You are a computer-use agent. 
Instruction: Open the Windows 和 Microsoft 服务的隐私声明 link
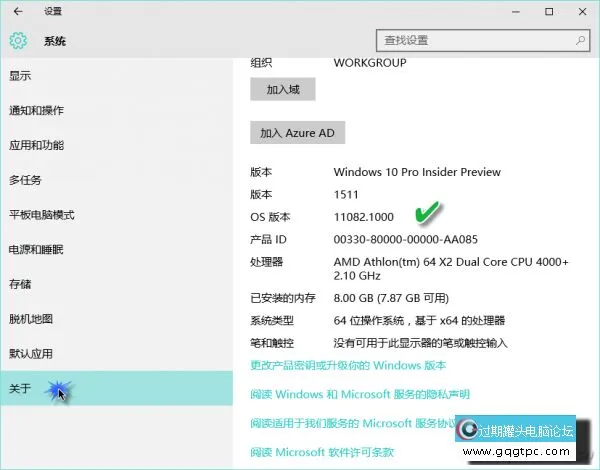coord(360,395)
